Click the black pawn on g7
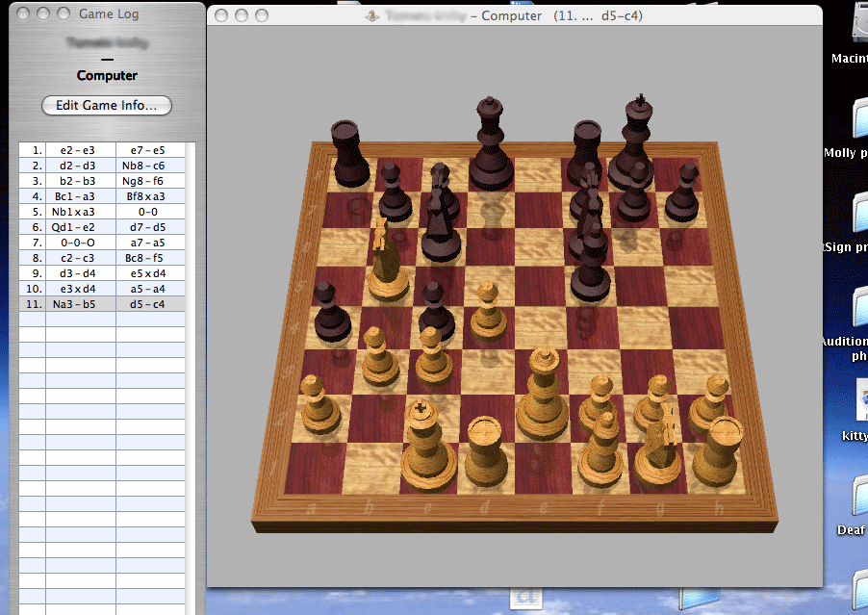Viewport: 868px width, 615px height. [634, 192]
